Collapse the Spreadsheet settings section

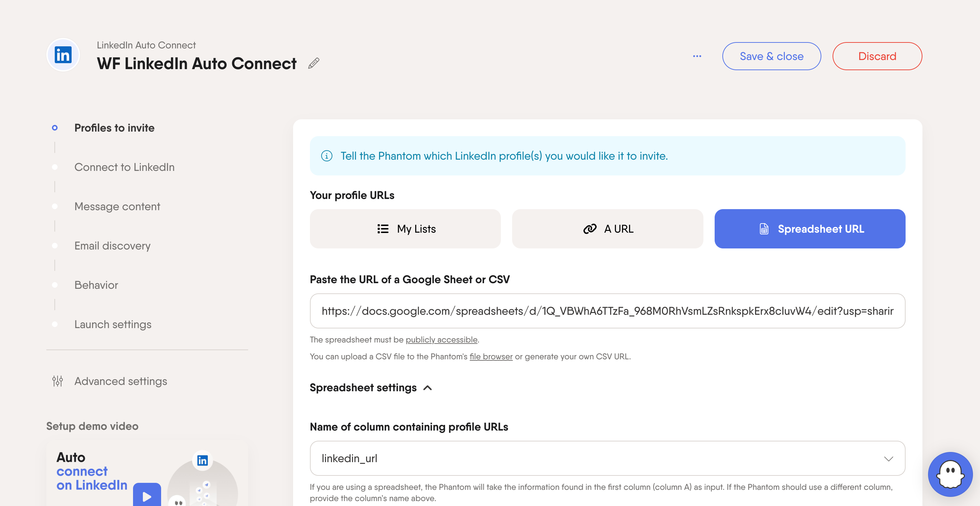(x=371, y=388)
